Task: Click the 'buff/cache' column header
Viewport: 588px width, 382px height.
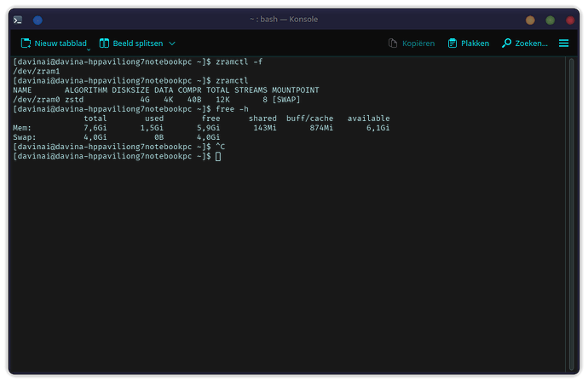Action: 309,119
